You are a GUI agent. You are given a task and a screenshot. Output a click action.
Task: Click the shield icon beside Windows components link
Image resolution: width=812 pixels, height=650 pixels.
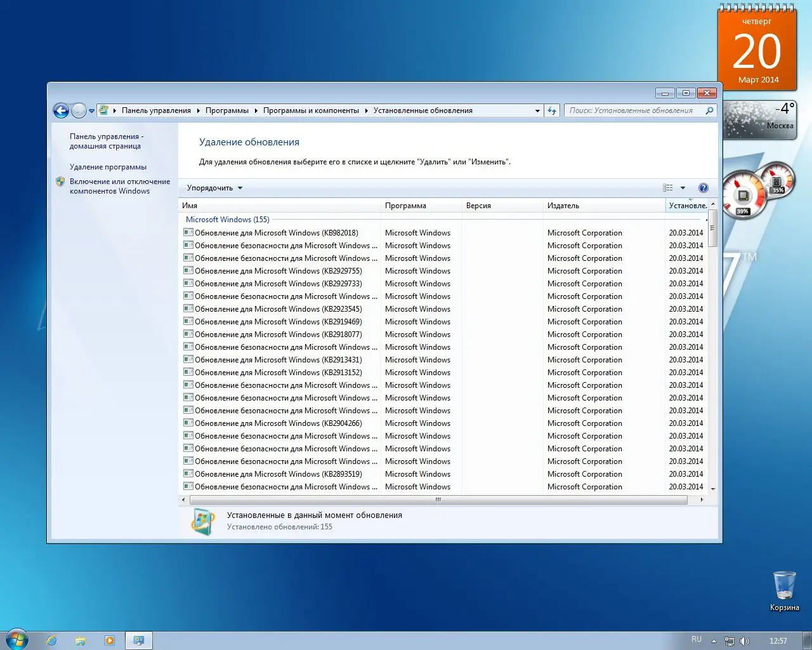click(60, 182)
